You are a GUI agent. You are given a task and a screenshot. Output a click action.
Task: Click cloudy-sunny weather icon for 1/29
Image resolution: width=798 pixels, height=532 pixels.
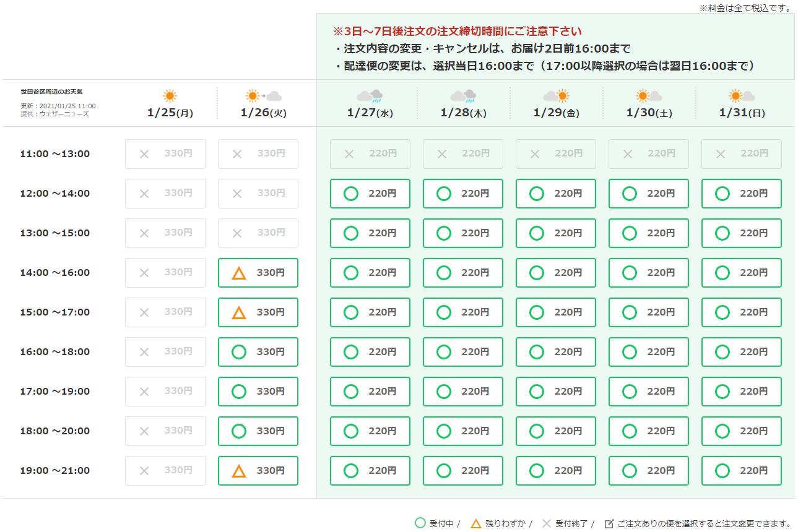coord(556,96)
